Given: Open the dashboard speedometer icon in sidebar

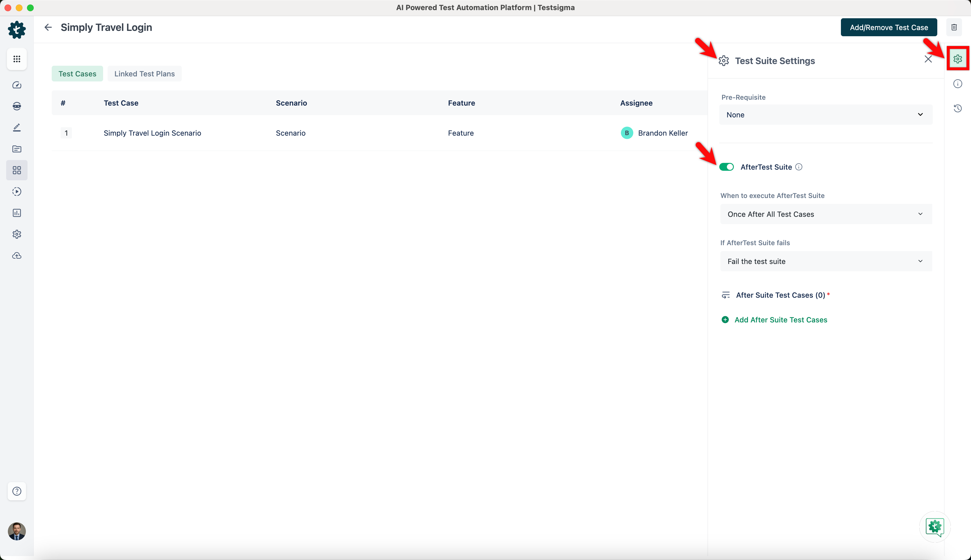Looking at the screenshot, I should (x=17, y=85).
